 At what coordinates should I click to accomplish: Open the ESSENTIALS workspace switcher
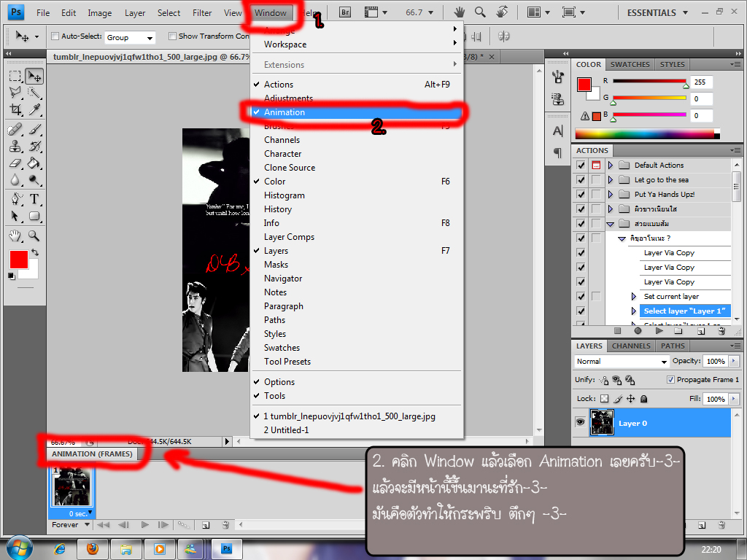pos(657,13)
